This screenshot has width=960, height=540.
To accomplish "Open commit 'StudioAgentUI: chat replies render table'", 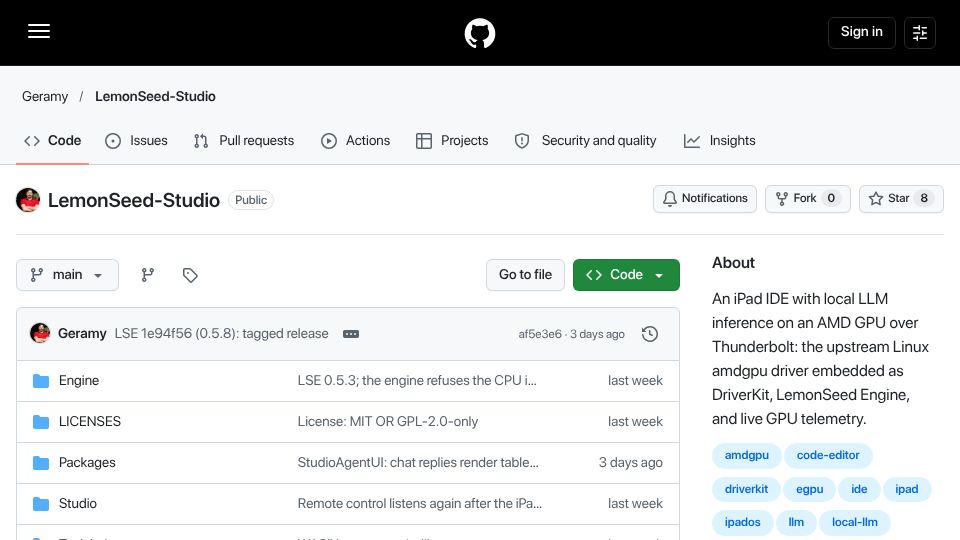I will pyautogui.click(x=418, y=463).
